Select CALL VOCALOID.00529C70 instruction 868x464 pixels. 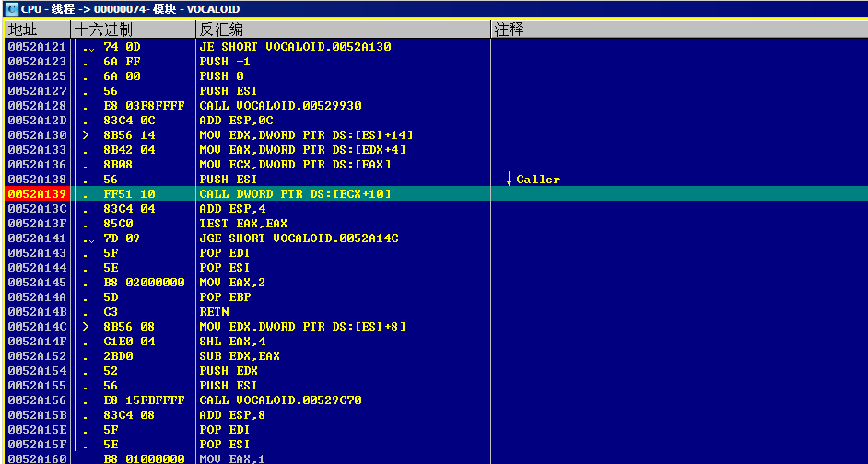tap(280, 400)
